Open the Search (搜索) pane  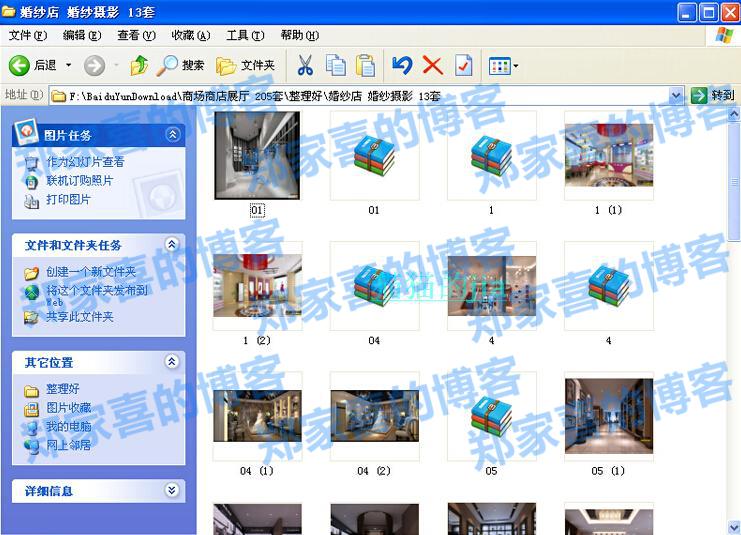click(181, 65)
